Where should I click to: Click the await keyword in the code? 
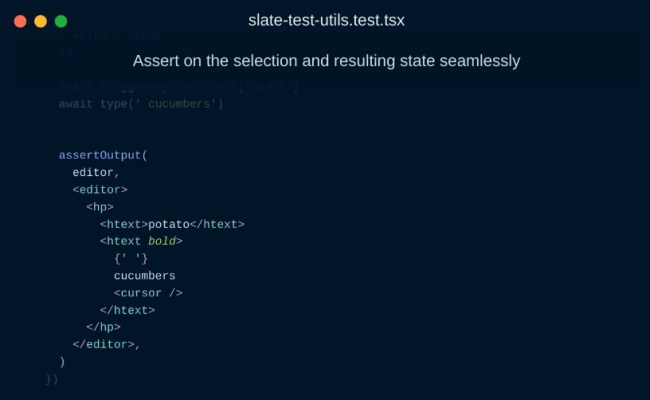point(76,103)
